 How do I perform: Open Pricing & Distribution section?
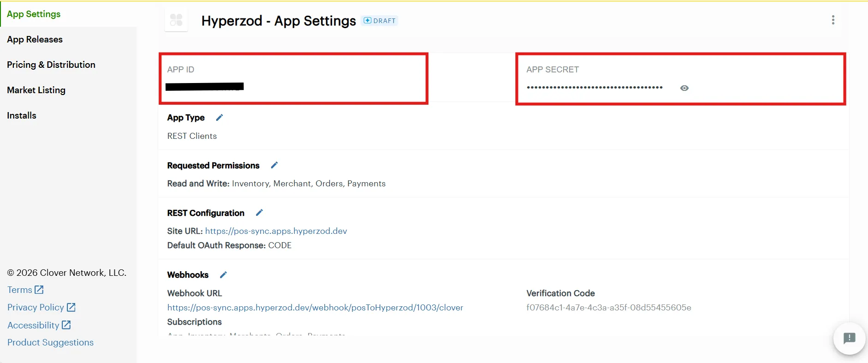pos(51,65)
